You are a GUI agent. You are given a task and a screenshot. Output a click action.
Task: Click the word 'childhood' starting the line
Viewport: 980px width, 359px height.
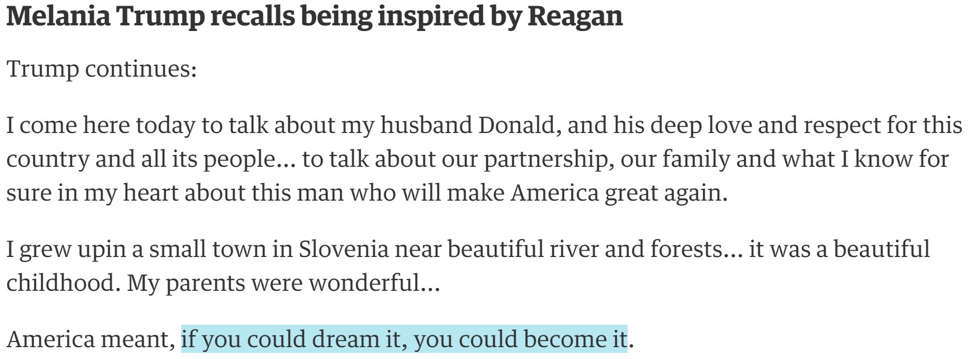(61, 283)
